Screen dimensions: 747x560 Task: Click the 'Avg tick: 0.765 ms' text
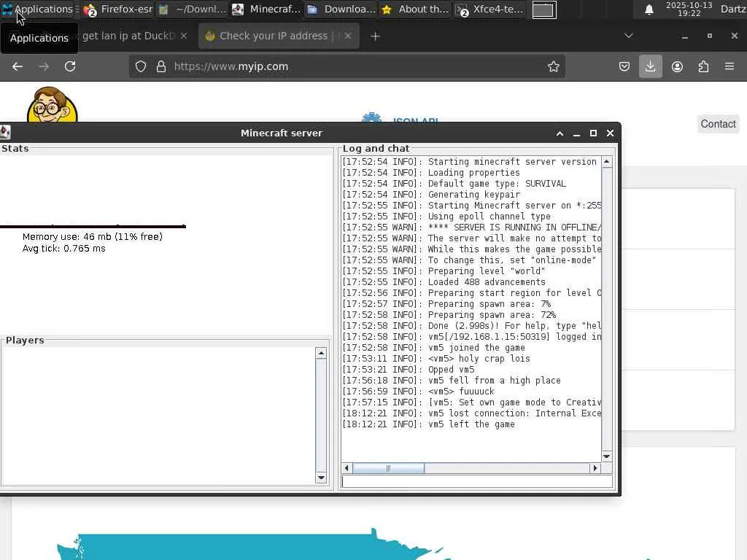coord(64,249)
